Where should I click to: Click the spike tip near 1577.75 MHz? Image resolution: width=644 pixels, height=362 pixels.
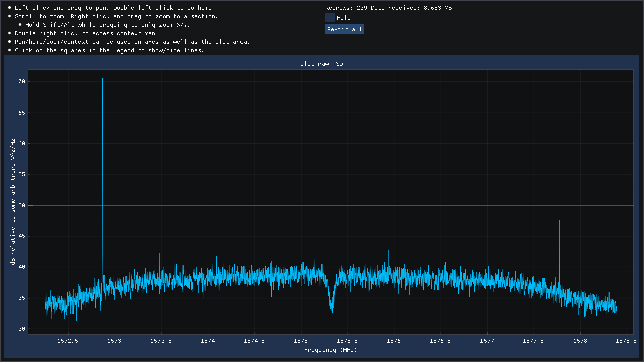pos(559,221)
